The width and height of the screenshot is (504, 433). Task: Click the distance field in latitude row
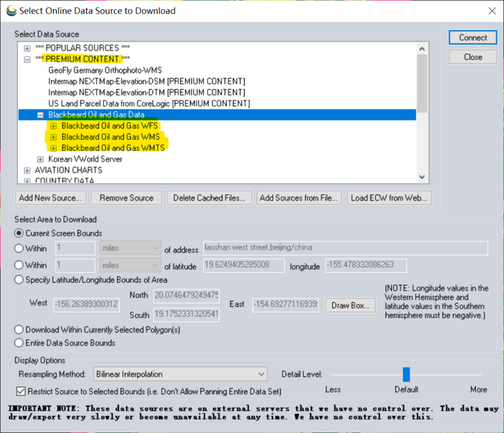coord(75,265)
